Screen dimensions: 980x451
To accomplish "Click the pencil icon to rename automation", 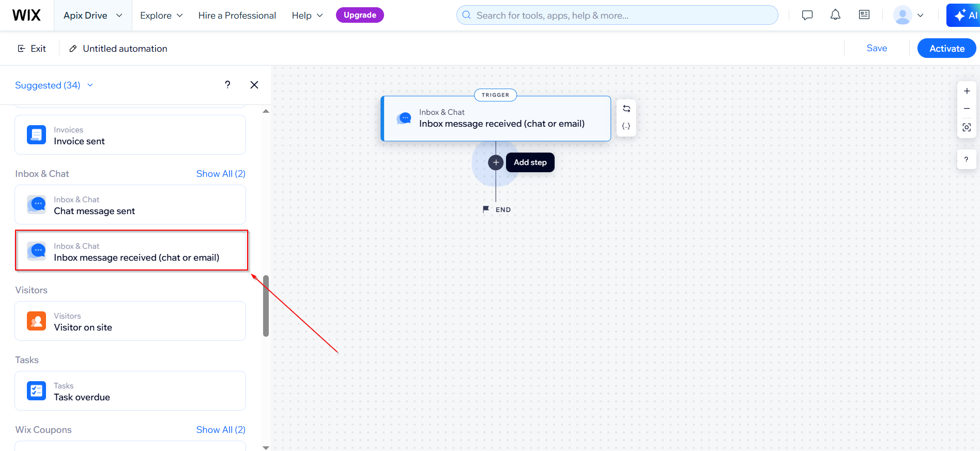I will point(73,49).
